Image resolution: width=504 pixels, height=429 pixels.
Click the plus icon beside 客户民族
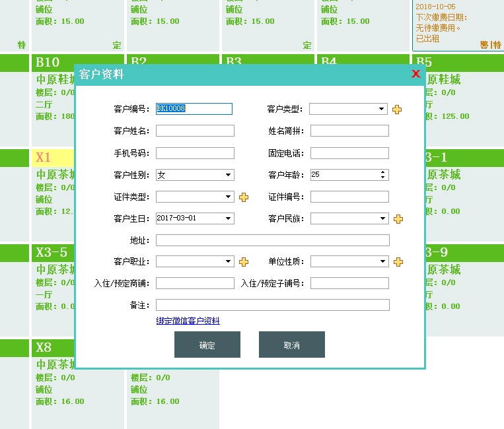coord(398,219)
